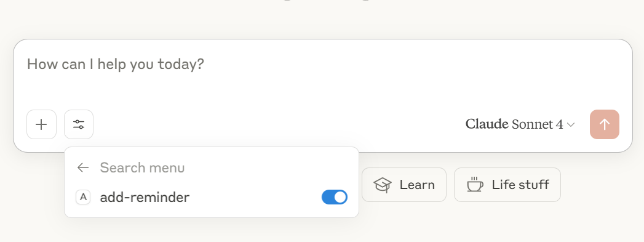The height and width of the screenshot is (242, 644).
Task: Click the 'Claude' label in model picker
Action: point(487,124)
